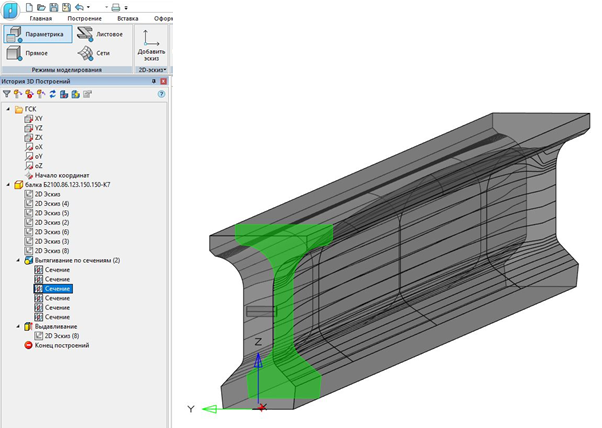602x428 pixels.
Task: Click the save diskette icon
Action: coord(53,6)
